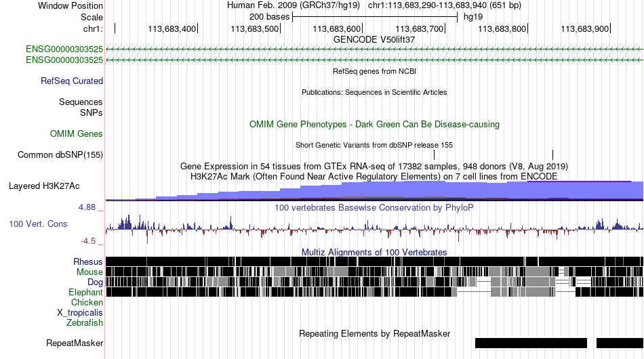Click the chr1: ruler label
The height and width of the screenshot is (359, 644).
[x=93, y=28]
